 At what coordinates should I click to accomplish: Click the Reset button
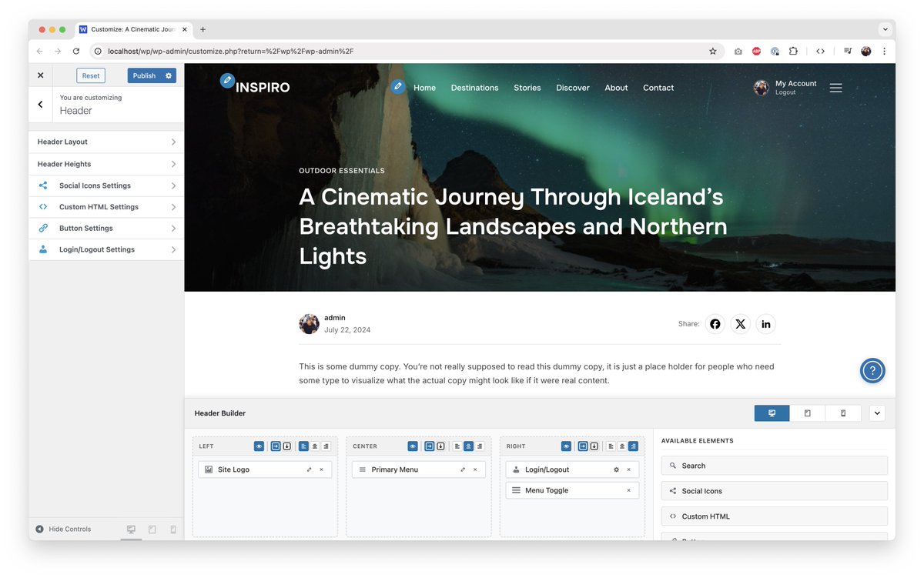coord(91,75)
